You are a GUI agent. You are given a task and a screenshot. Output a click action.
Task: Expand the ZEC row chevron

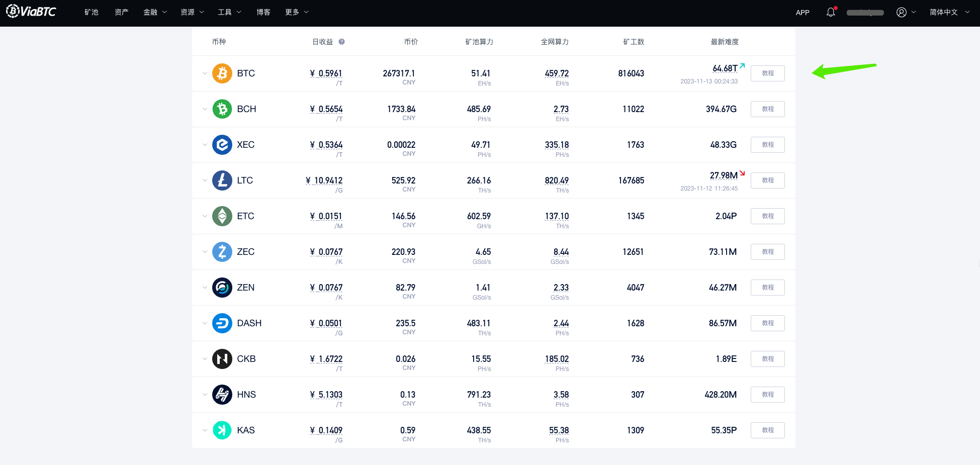tap(205, 252)
